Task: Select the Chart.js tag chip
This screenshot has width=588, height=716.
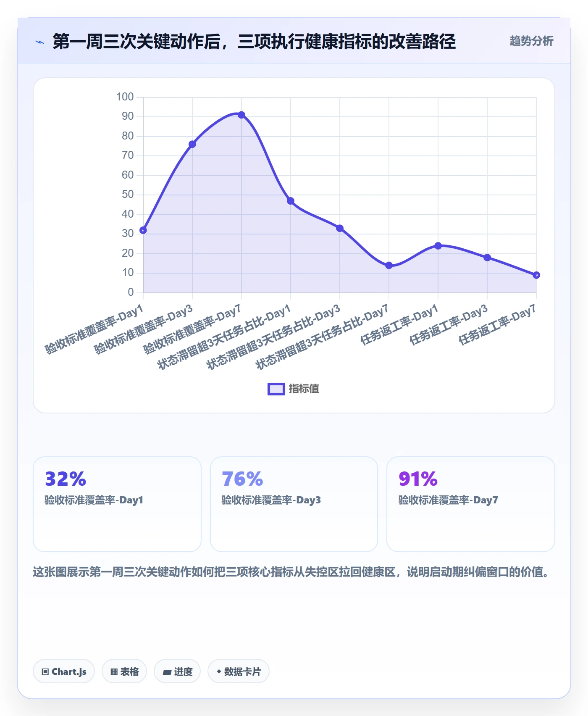Action: (x=64, y=671)
